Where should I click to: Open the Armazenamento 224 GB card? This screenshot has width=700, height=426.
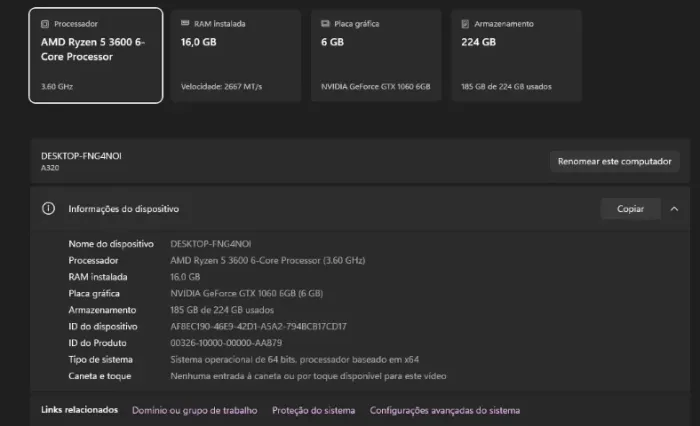(x=517, y=55)
